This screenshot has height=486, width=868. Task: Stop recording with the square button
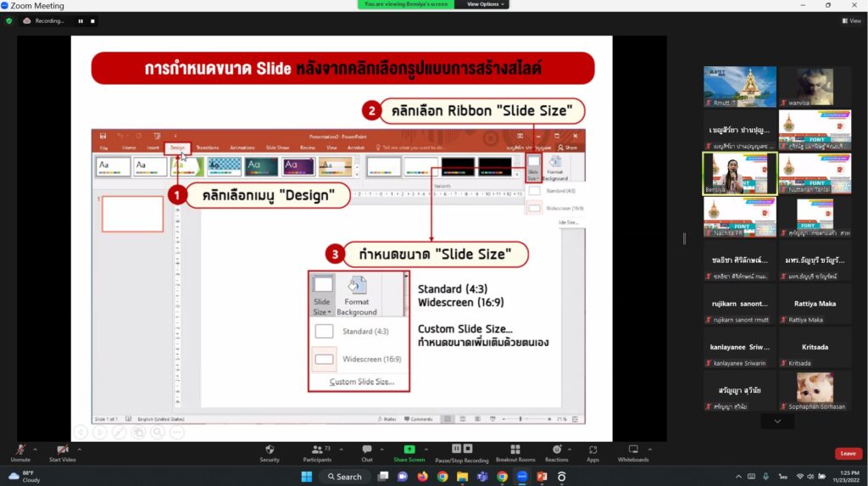coord(92,21)
